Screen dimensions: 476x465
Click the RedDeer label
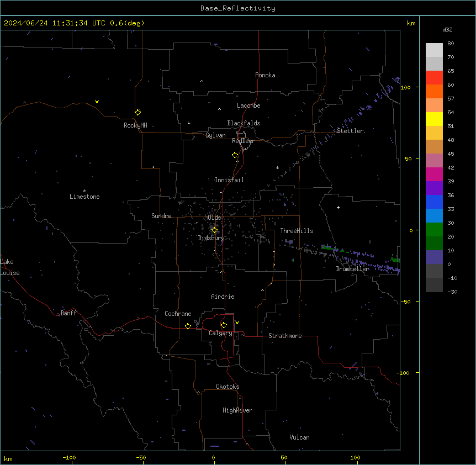click(x=243, y=141)
